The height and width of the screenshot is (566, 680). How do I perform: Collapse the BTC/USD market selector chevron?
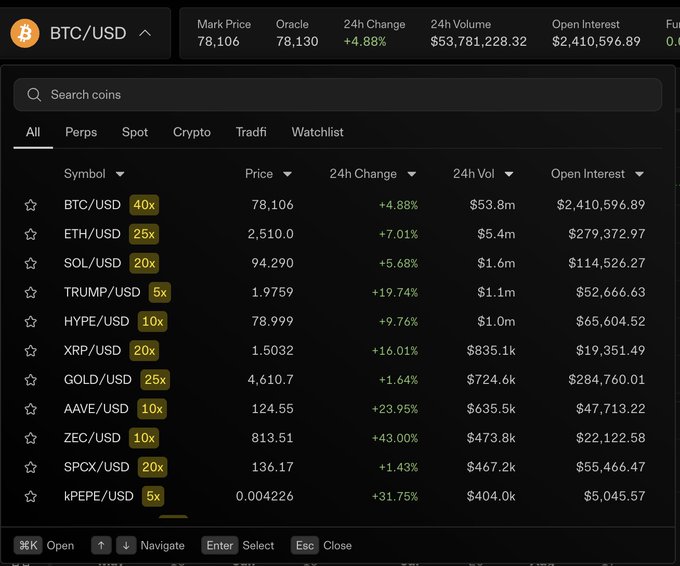145,33
